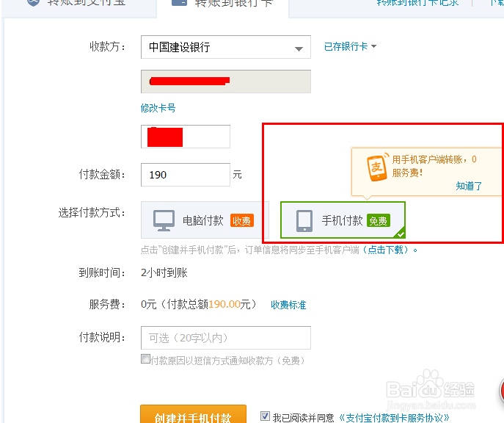This screenshot has width=504, height=423.
Task: Open the 支付宝付款到卡服务协议 link
Action: pos(394,418)
